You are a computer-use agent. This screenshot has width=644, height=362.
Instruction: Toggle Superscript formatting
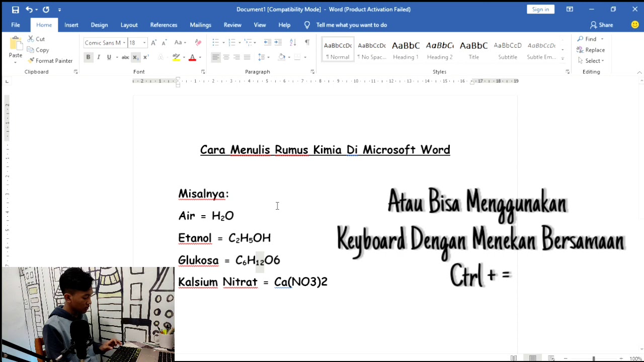(x=146, y=57)
